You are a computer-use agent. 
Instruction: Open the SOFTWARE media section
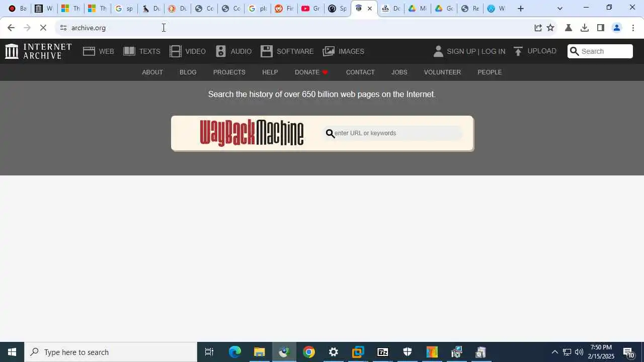coord(287,51)
